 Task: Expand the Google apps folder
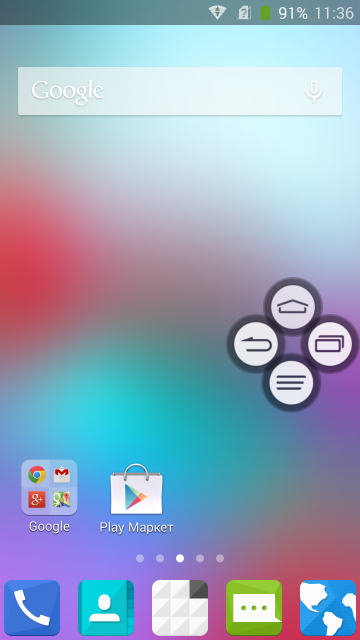tap(49, 496)
